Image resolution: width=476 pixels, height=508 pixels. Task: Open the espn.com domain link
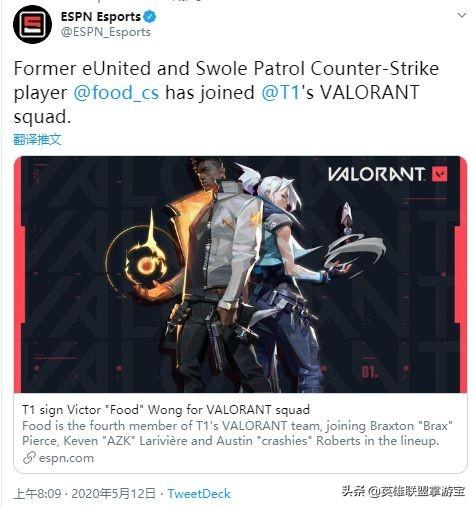66,458
